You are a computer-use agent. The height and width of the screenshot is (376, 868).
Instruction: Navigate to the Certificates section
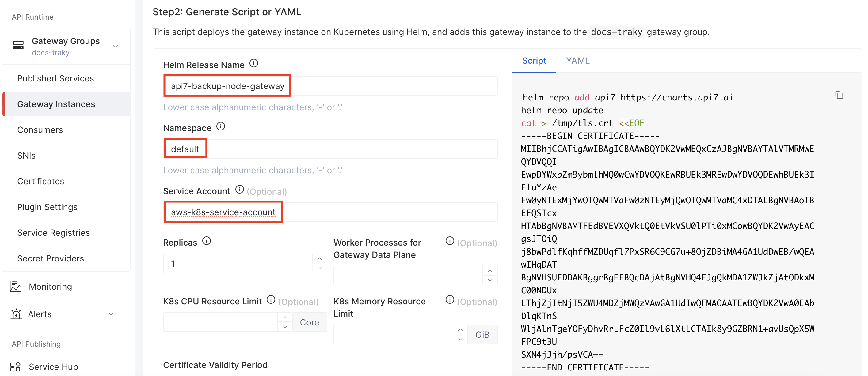(40, 181)
